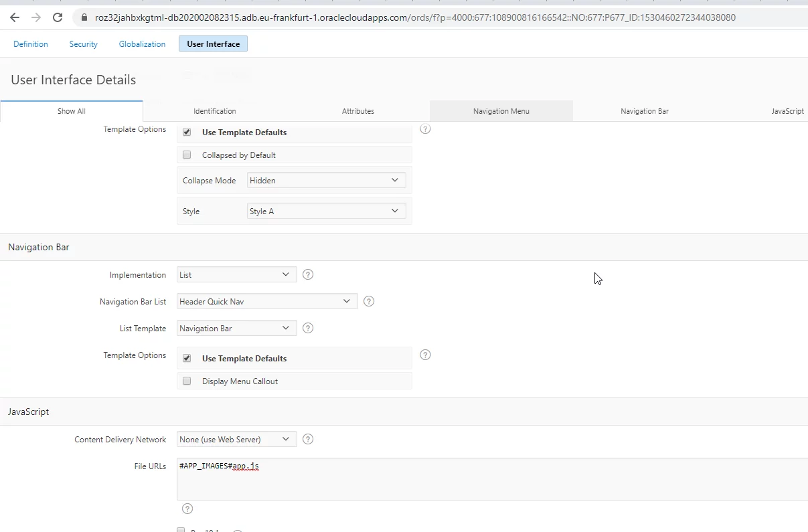Open help icon next to Content Delivery Network
808x532 pixels.
pos(308,439)
